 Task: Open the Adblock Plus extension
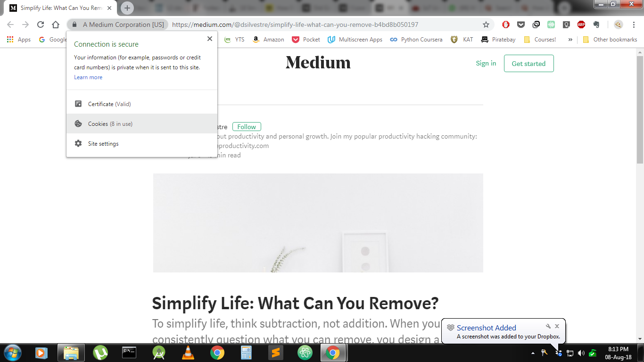pos(581,25)
